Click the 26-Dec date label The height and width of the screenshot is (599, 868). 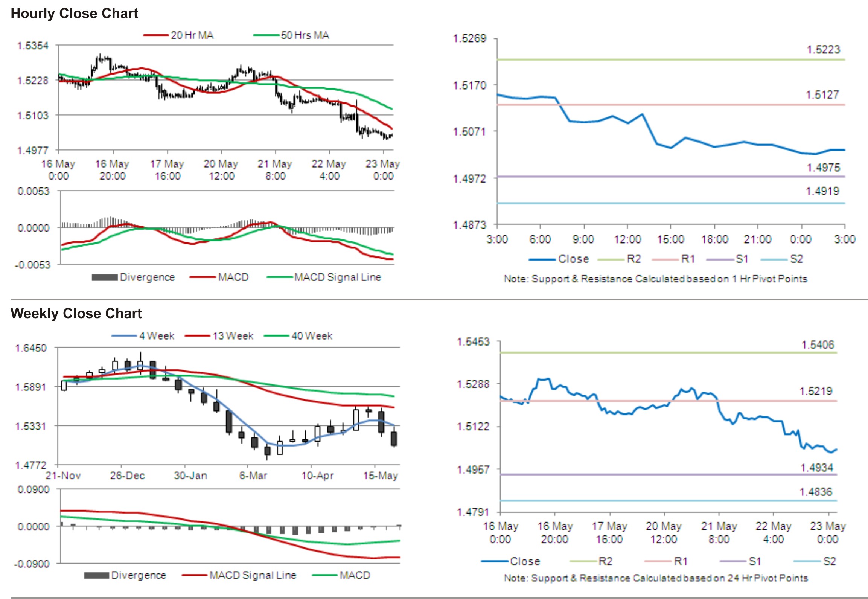click(x=128, y=476)
